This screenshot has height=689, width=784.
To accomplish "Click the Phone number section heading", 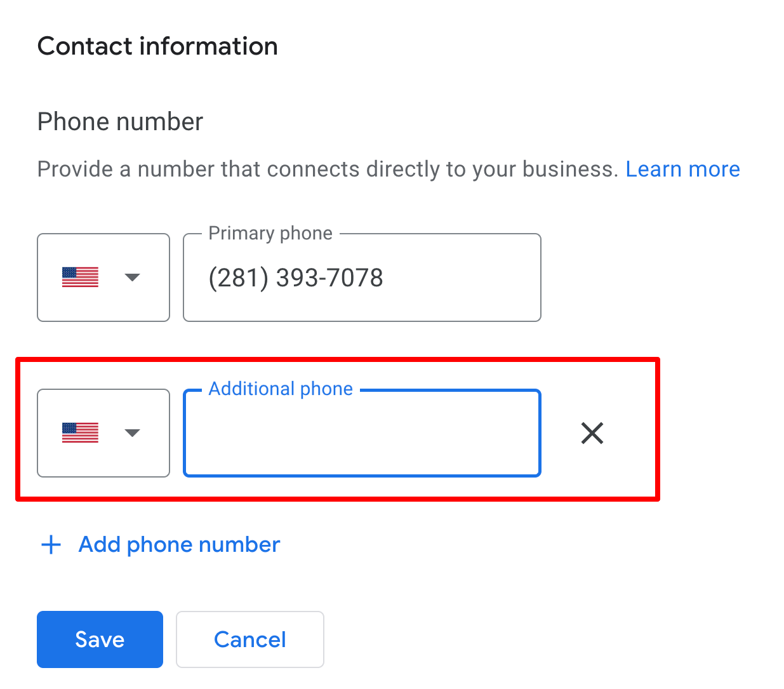I will click(119, 121).
